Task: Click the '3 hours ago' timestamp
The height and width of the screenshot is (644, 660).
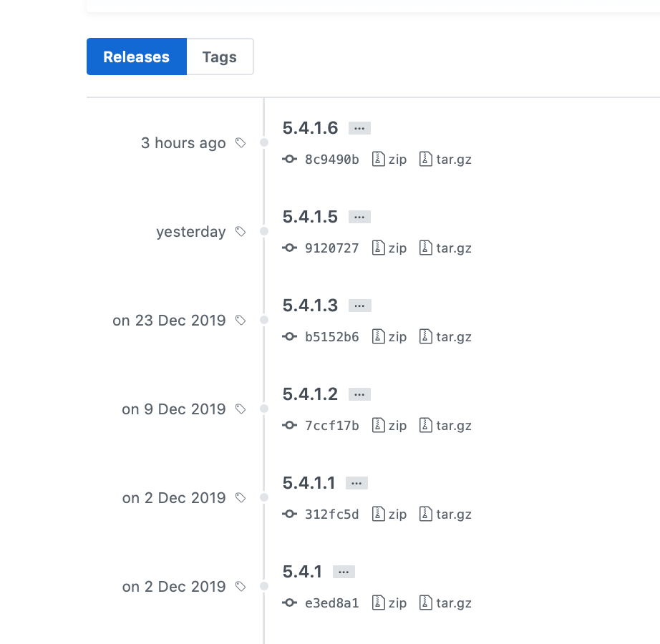Action: click(x=183, y=143)
